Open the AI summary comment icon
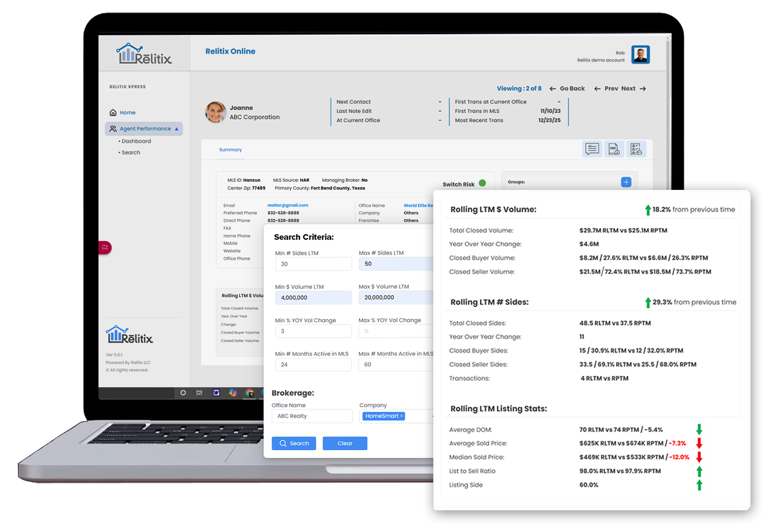This screenshot has height=532, width=769. [x=592, y=149]
